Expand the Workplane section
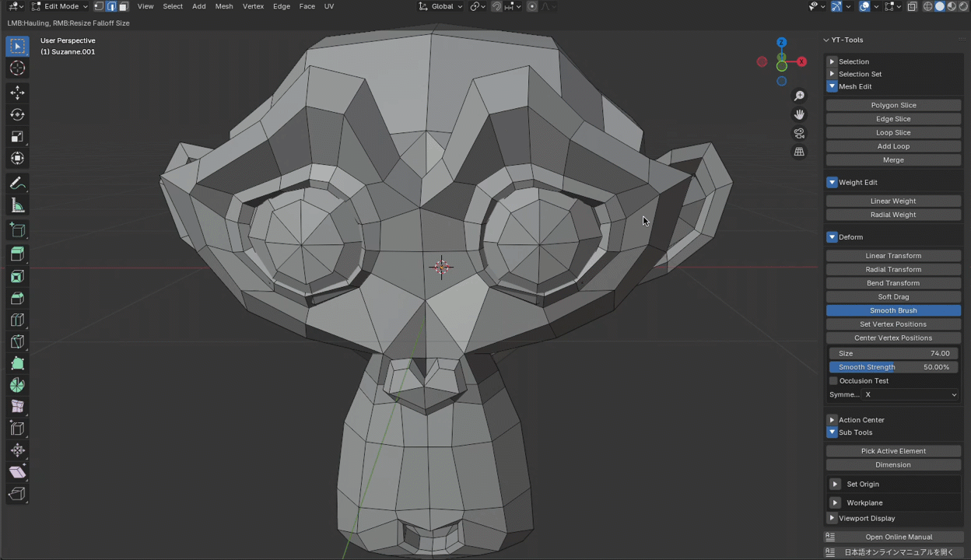Screen dimensions: 971x560 [x=835, y=502]
